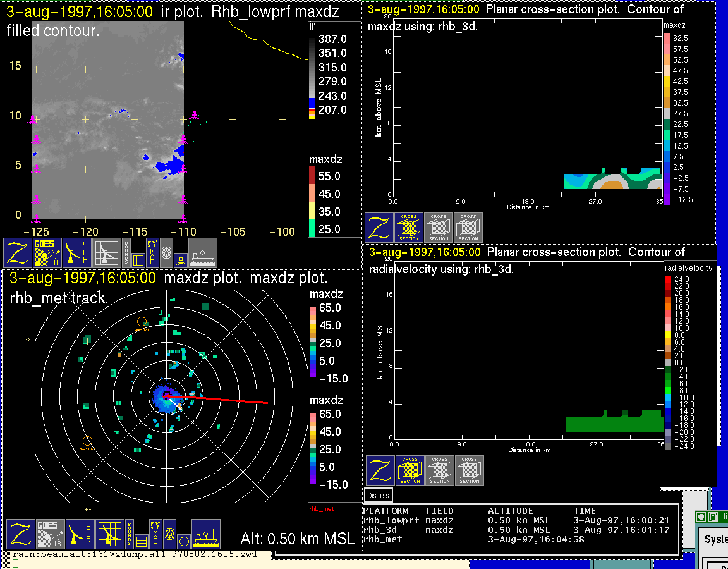728x569 pixels.
Task: Click the MAP icon in the lower maxdz plot window
Action: pyautogui.click(x=154, y=535)
